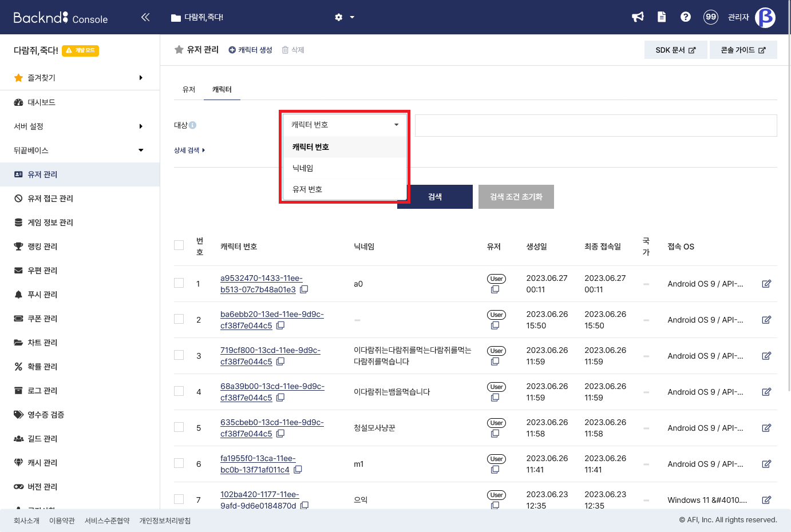Edit row 1 character a0
Image resolution: width=791 pixels, height=532 pixels.
tap(766, 284)
